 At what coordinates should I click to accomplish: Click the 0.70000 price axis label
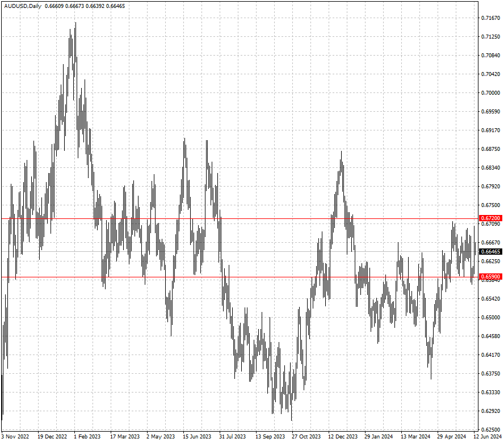tap(490, 93)
